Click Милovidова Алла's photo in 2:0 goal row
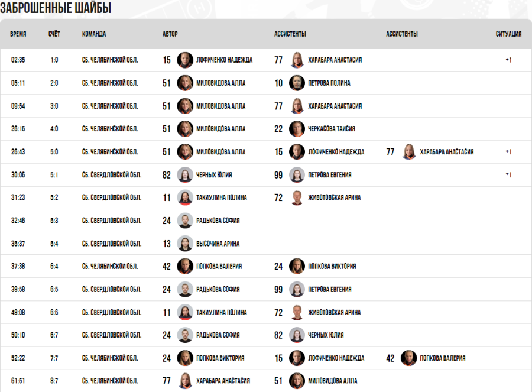Viewport: 532px width, 392px height. coord(185,83)
